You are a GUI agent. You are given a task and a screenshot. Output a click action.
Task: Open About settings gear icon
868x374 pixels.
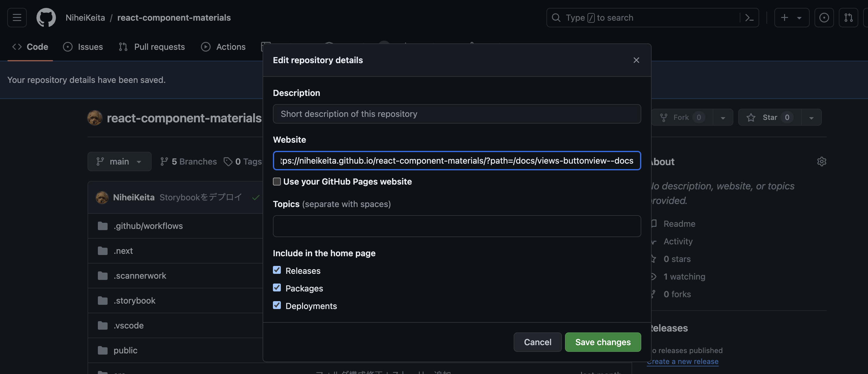point(821,161)
